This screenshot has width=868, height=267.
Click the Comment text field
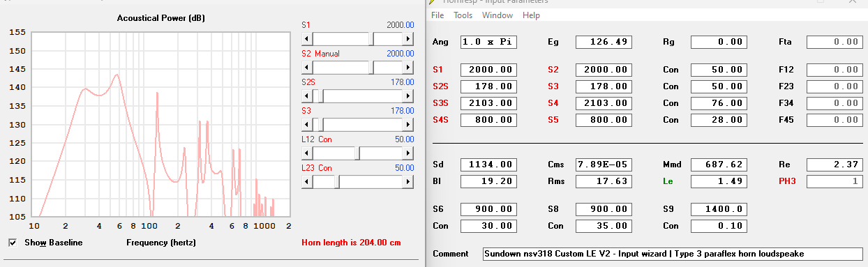coord(673,254)
